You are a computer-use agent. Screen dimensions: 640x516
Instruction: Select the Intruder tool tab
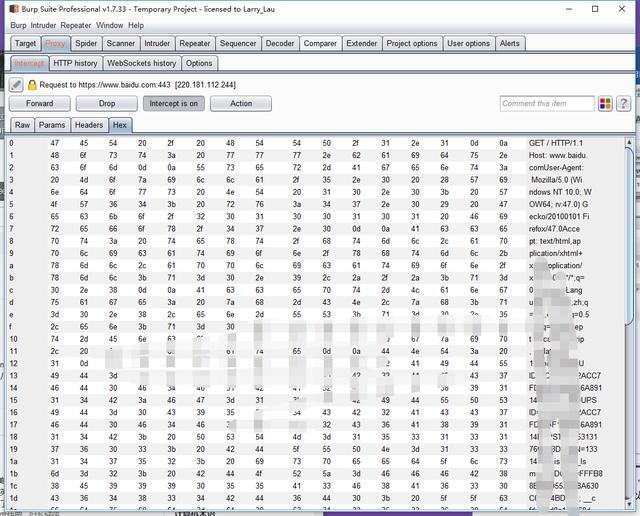click(157, 43)
